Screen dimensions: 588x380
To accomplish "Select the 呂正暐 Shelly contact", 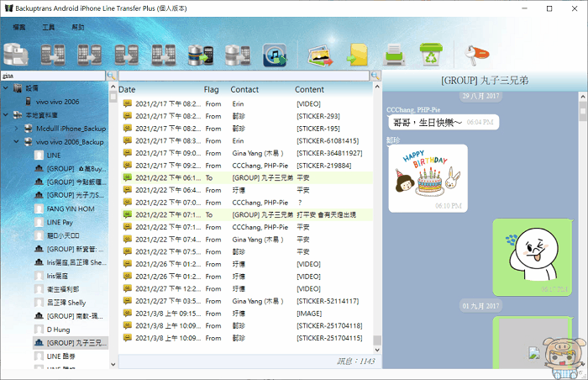I will [x=66, y=303].
